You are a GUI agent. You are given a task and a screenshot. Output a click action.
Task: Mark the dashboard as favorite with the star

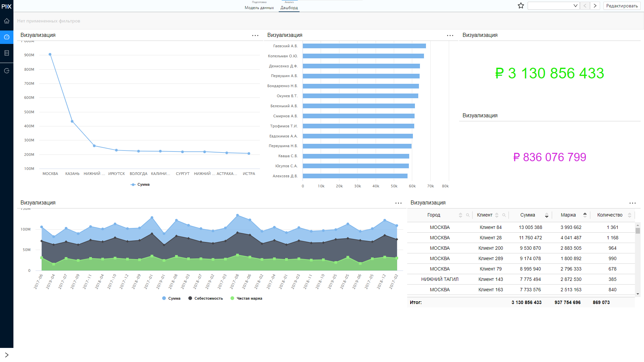pos(521,6)
